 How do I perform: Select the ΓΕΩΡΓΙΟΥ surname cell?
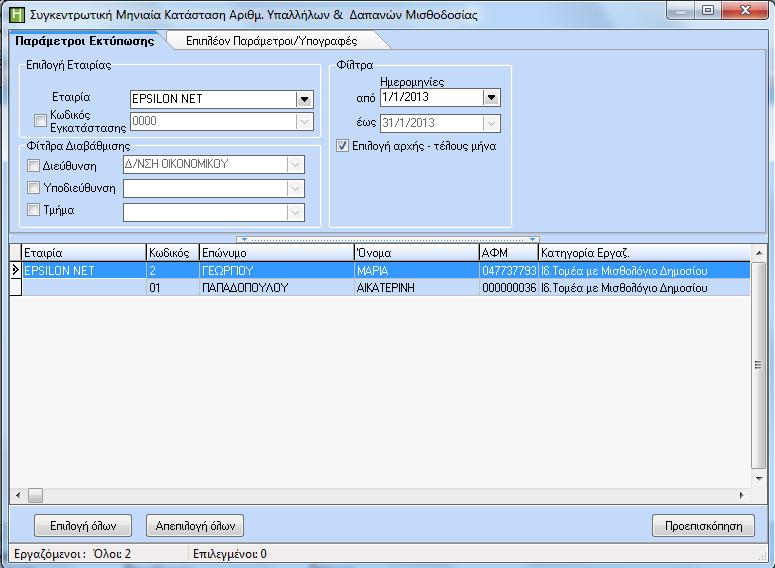277,270
